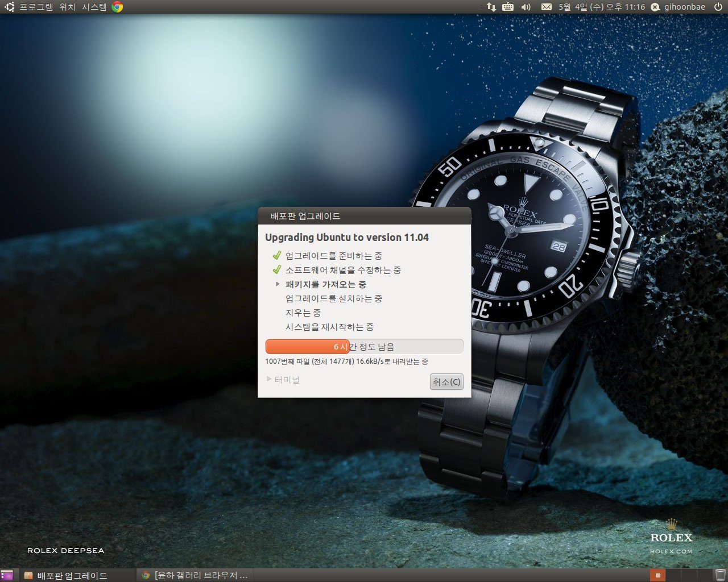
Task: Click the 배포판 업그레이드 dialog title bar
Action: pos(364,216)
